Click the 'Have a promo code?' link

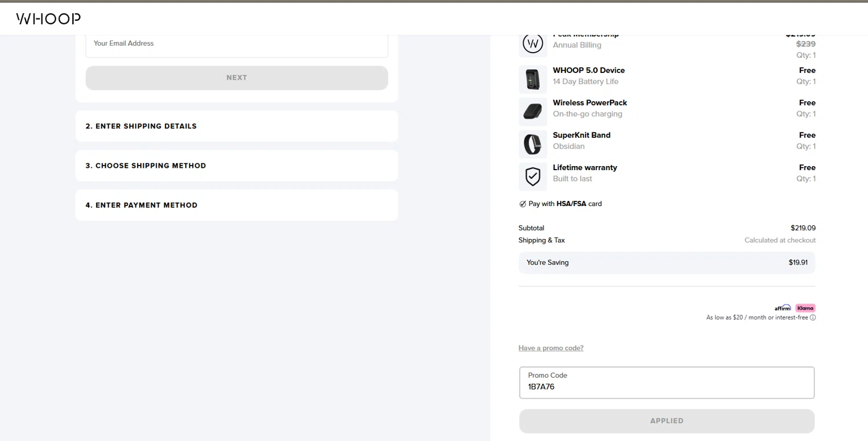click(x=551, y=348)
